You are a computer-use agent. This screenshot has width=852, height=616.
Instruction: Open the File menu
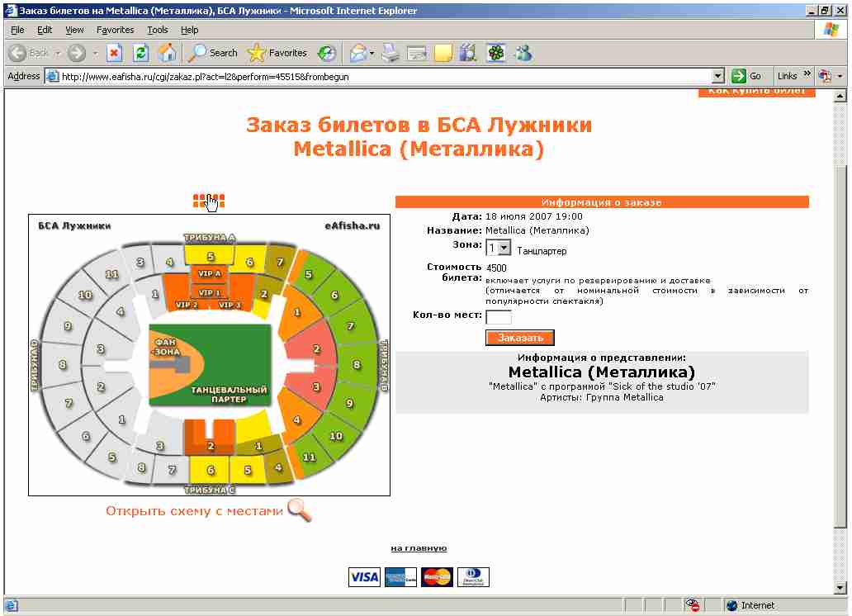[x=17, y=30]
